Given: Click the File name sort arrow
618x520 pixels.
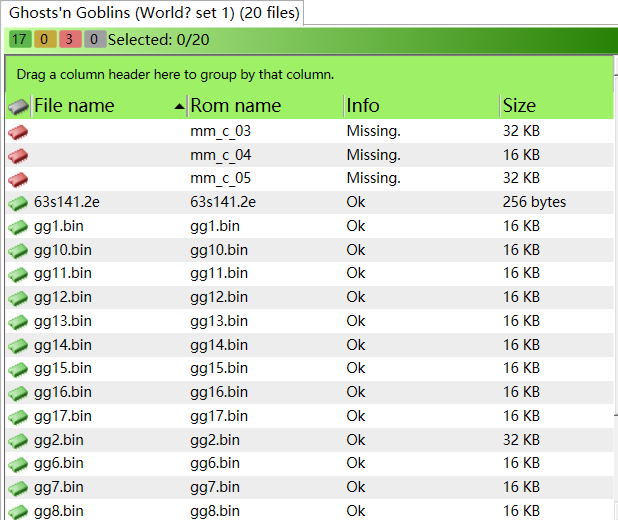Looking at the screenshot, I should point(179,106).
